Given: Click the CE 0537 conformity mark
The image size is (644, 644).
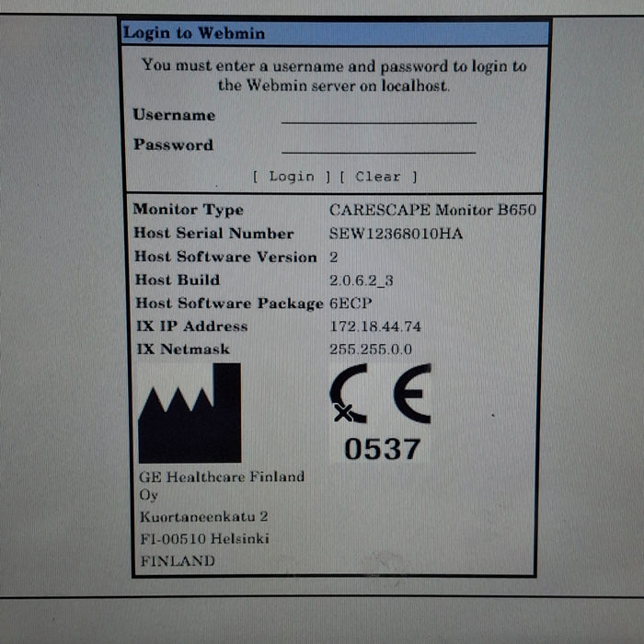Looking at the screenshot, I should point(381,412).
